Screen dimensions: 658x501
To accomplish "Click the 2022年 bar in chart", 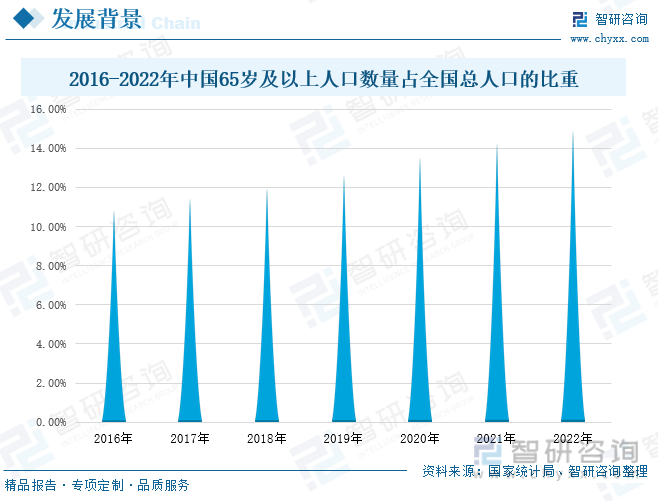I will [573, 277].
